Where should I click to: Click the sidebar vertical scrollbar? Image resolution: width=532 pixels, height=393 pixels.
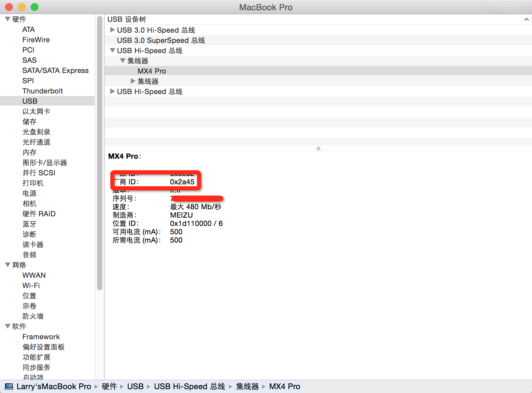pyautogui.click(x=99, y=154)
